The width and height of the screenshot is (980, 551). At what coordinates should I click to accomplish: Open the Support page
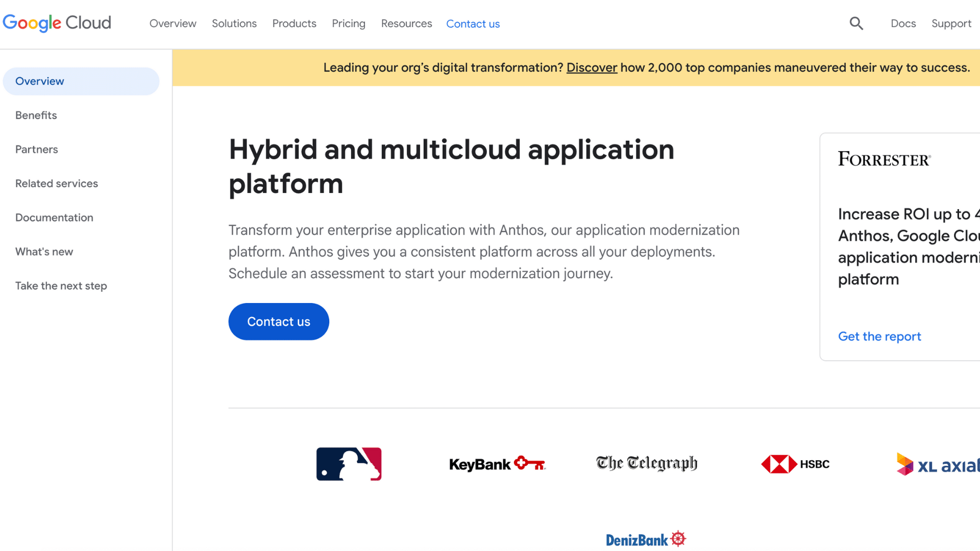click(x=951, y=23)
